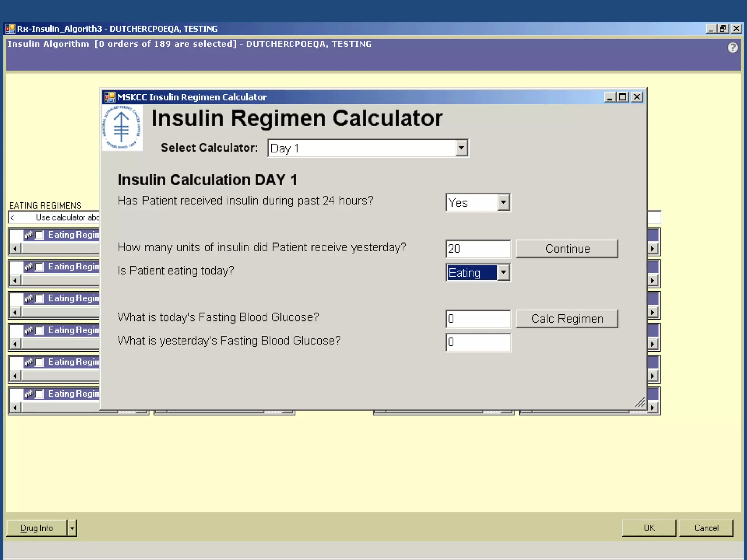Click left scroll arrow of first Eating Regimen row
The height and width of the screenshot is (560, 747).
15,249
